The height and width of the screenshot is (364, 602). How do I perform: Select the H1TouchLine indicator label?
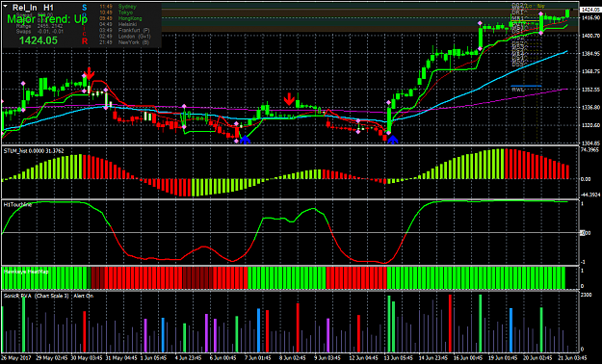coord(17,205)
